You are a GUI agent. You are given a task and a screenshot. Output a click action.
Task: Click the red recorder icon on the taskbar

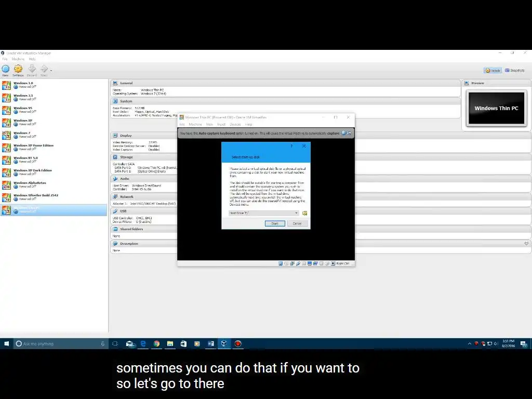point(238,344)
